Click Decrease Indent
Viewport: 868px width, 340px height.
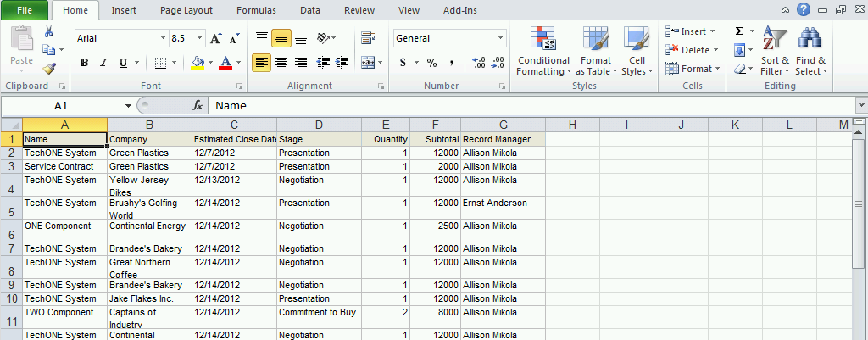323,63
